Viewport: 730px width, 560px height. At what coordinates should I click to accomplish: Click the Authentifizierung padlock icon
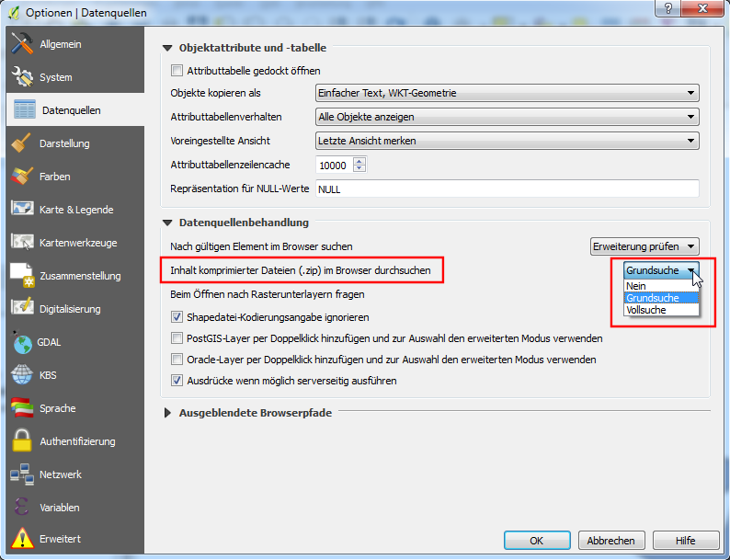[22, 440]
